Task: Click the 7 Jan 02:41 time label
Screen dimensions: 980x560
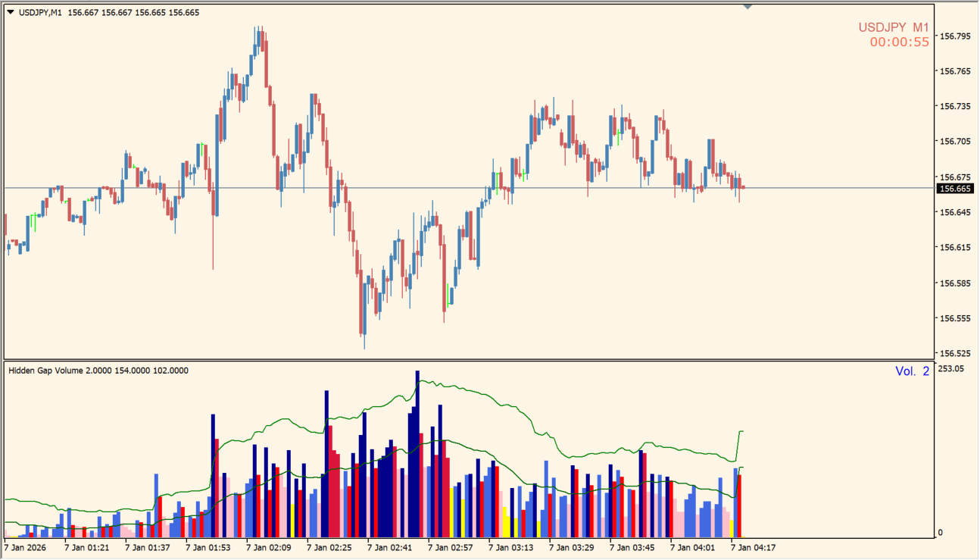Action: pyautogui.click(x=389, y=546)
